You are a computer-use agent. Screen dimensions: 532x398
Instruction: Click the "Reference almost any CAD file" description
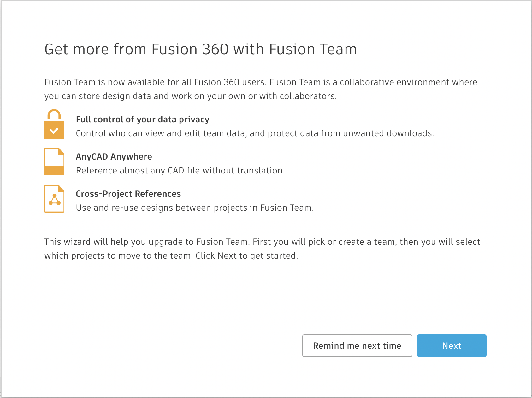click(180, 171)
